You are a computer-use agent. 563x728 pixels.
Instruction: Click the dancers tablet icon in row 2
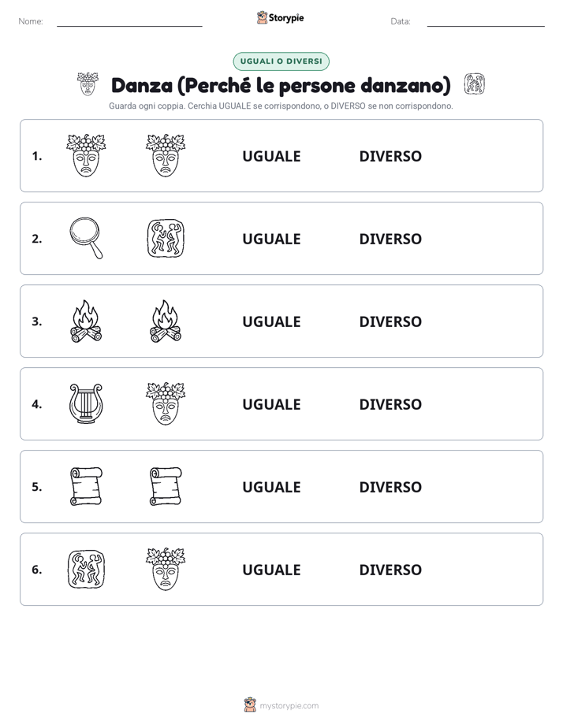[x=166, y=238]
